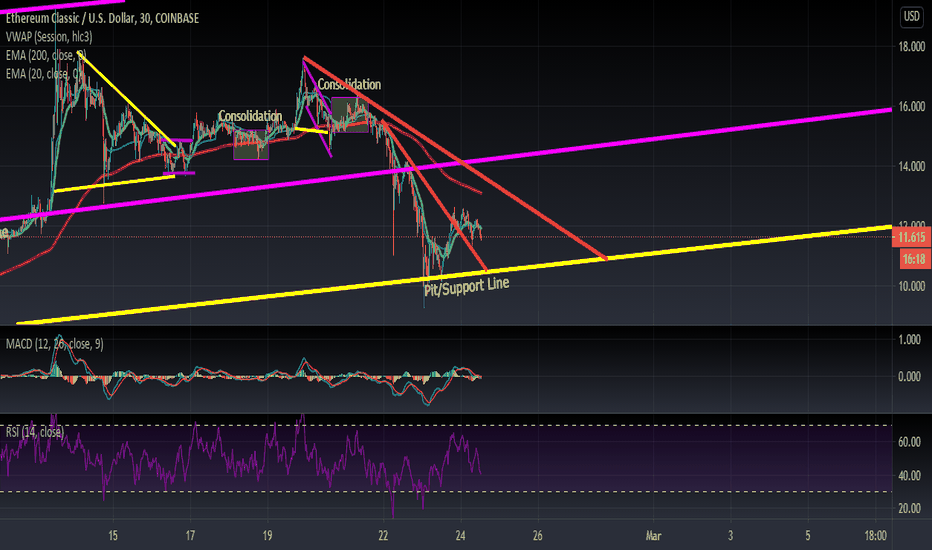Click the Mar date label on time axis
The width and height of the screenshot is (932, 550).
pos(653,536)
